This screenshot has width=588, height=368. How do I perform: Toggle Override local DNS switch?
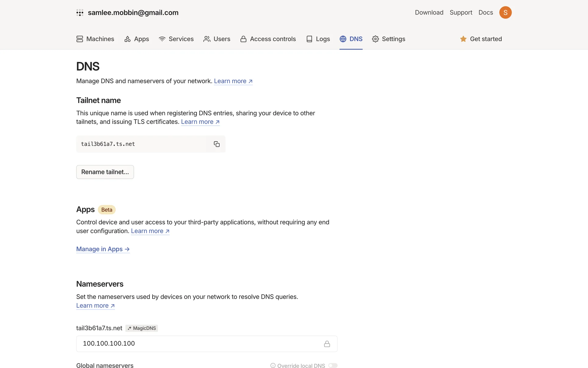point(333,365)
